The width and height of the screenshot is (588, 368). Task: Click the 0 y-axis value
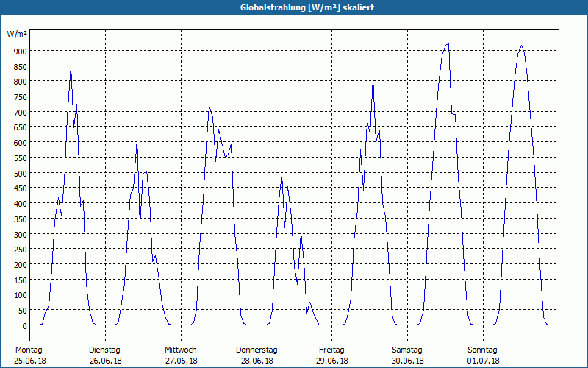pos(25,326)
